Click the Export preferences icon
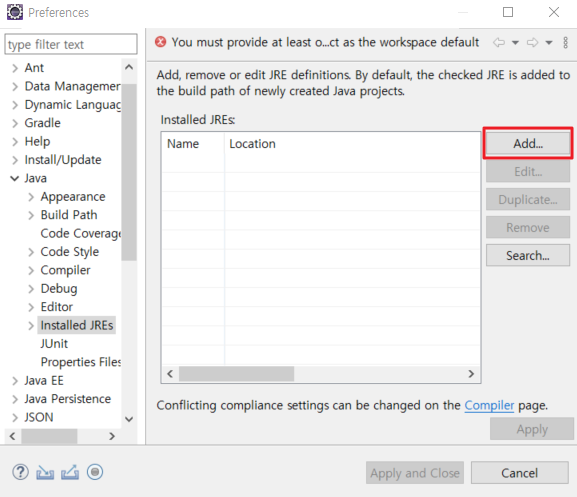577x497 pixels. tap(70, 472)
